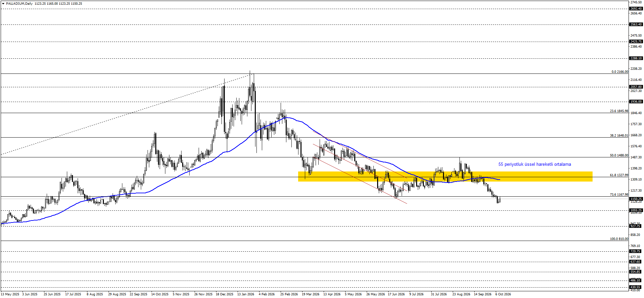Click the Fibonacci label '61.8 1327.99'
Image resolution: width=644 pixels, height=298 pixels.
(x=619, y=175)
